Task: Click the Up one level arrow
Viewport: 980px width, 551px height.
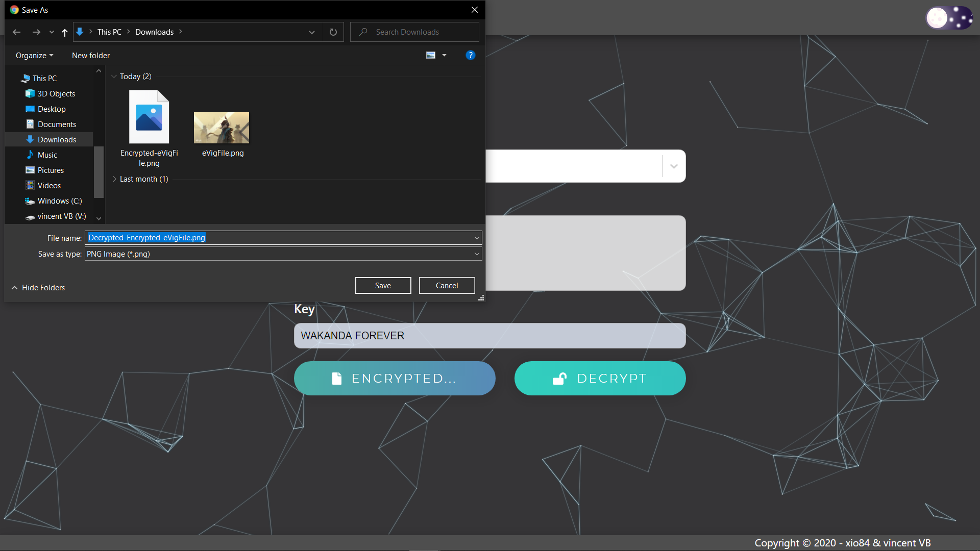Action: 65,32
